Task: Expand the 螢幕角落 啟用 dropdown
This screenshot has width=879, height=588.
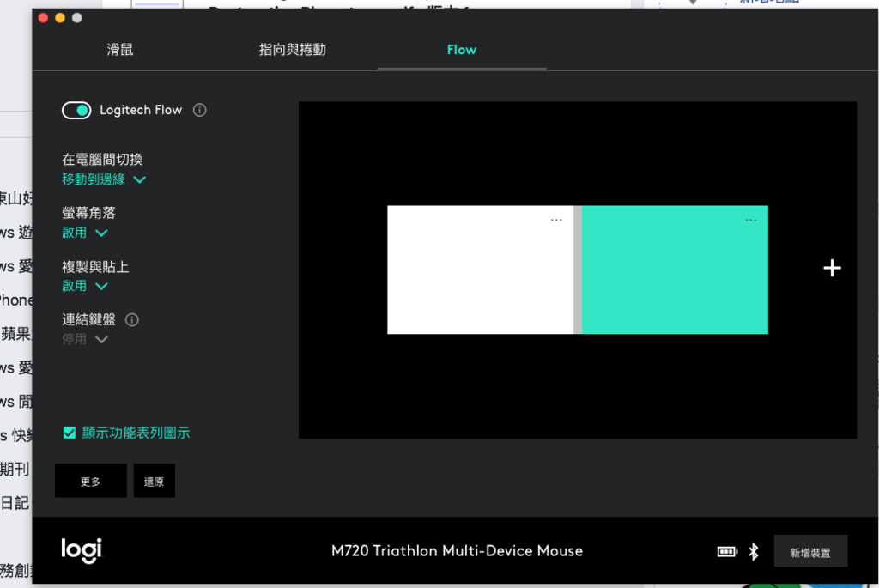Action: click(x=85, y=233)
